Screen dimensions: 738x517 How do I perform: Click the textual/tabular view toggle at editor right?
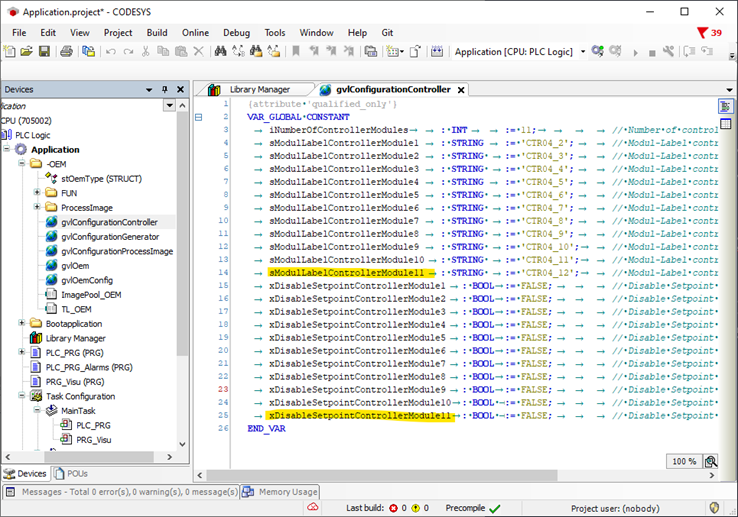coord(725,106)
